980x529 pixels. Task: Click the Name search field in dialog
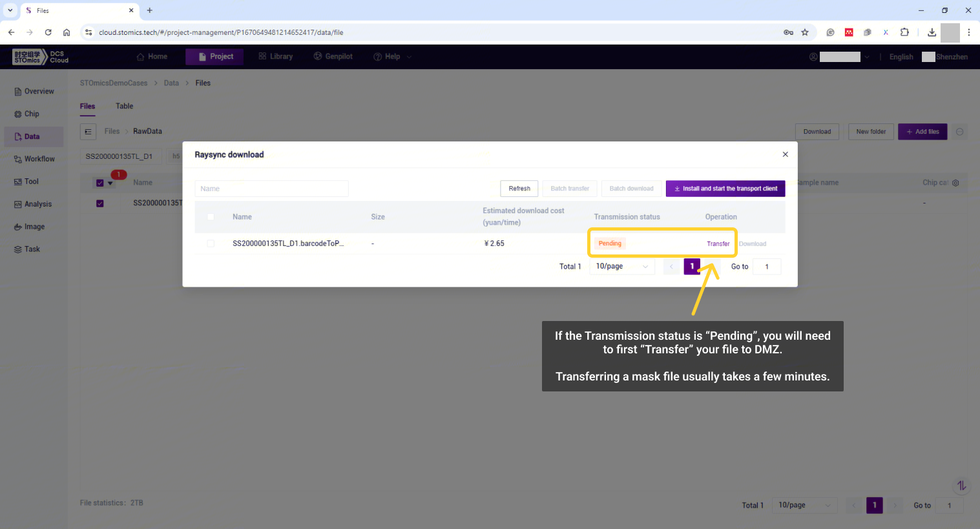point(271,189)
